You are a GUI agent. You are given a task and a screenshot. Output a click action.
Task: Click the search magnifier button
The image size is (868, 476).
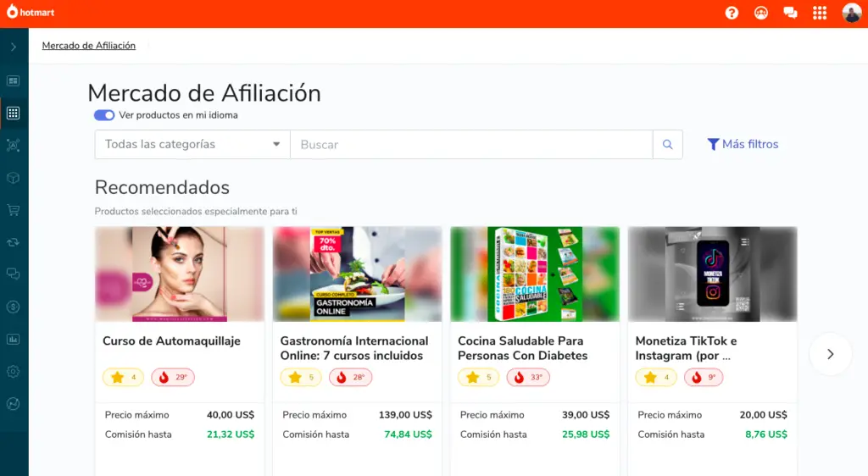point(668,144)
